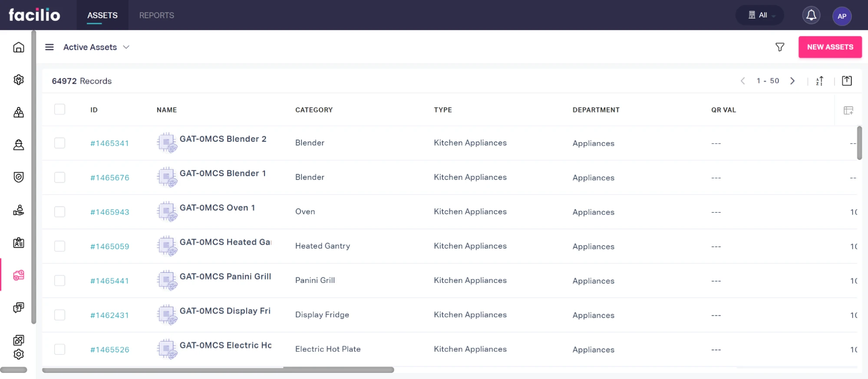Image resolution: width=868 pixels, height=379 pixels.
Task: Select the Assets tab
Action: (x=102, y=15)
